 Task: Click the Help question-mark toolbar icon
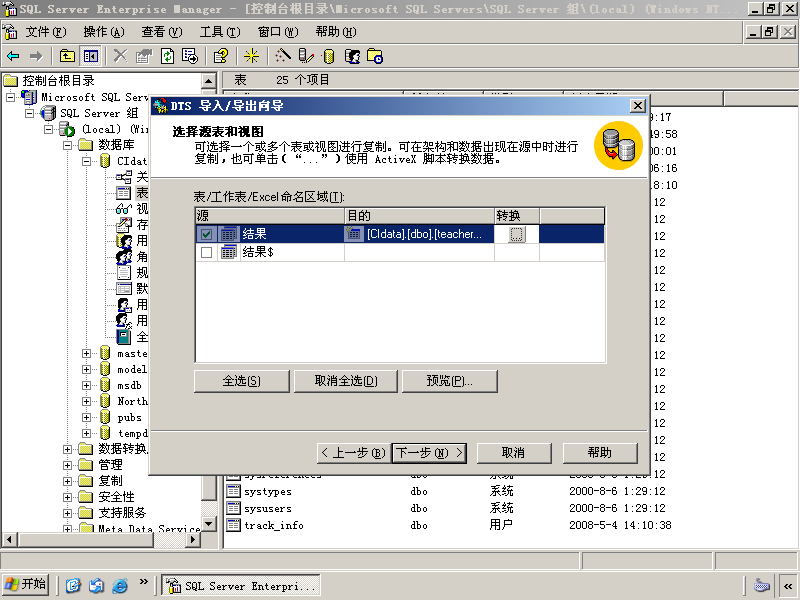coord(221,56)
